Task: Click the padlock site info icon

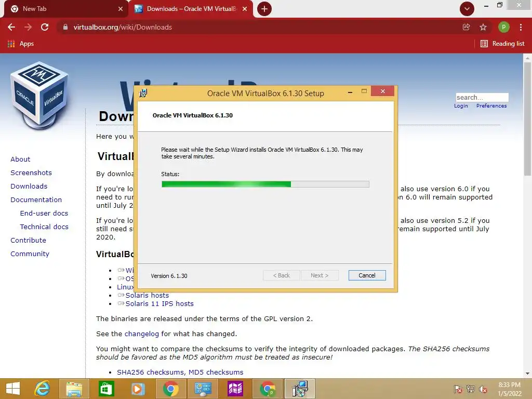Action: [65, 27]
